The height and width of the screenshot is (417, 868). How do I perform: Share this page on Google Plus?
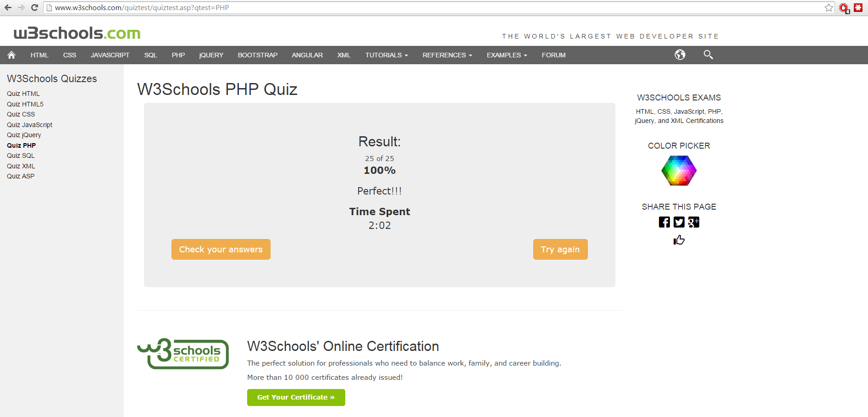(694, 222)
